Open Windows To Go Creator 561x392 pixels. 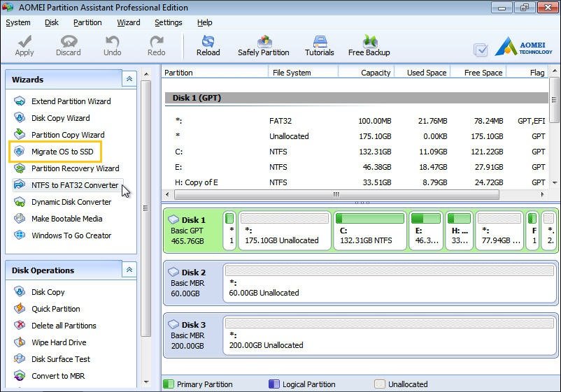click(x=71, y=235)
